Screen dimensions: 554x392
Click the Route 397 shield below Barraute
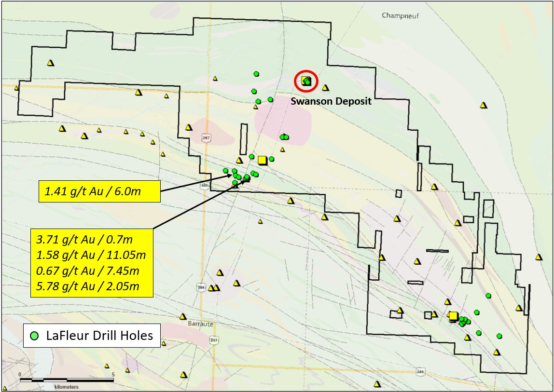coord(213,340)
